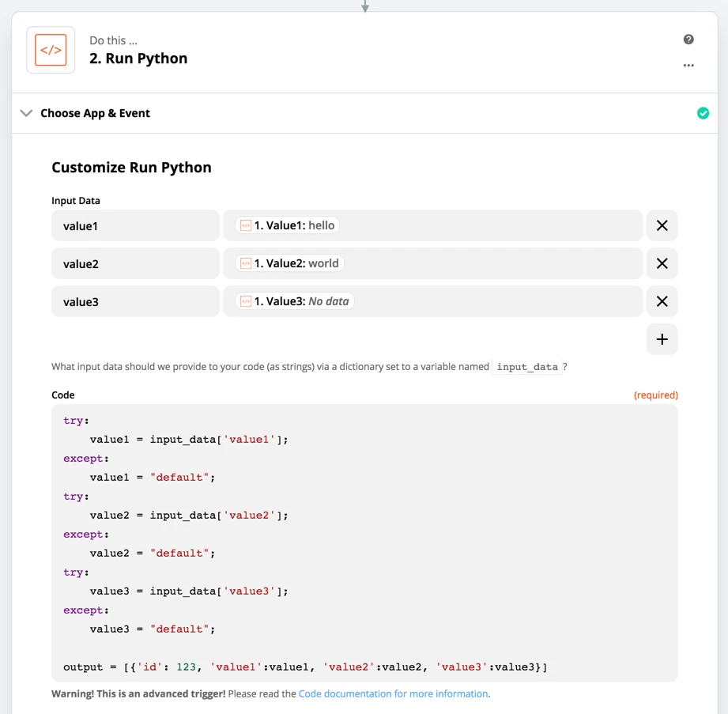Image resolution: width=728 pixels, height=714 pixels.
Task: Open the three-dot options menu
Action: [x=688, y=66]
